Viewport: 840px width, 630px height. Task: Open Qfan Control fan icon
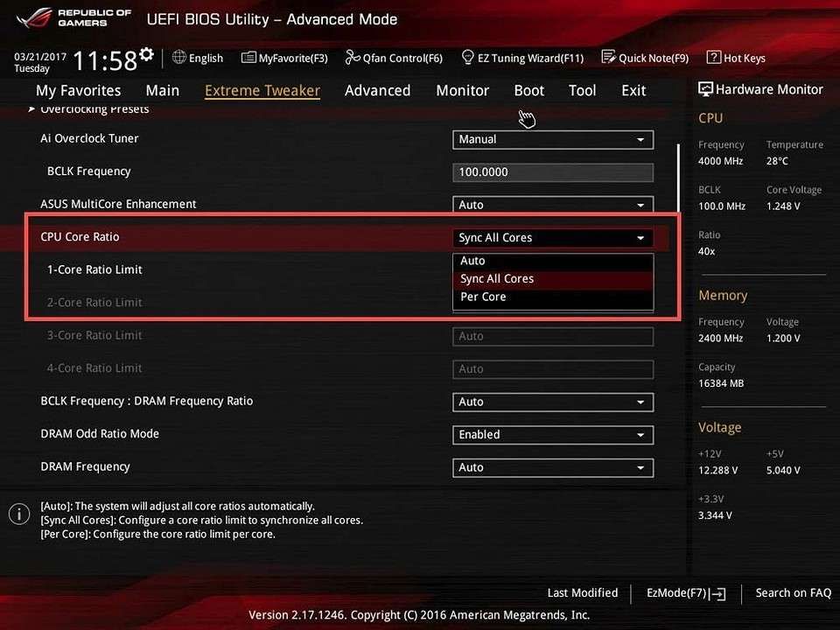(x=353, y=58)
